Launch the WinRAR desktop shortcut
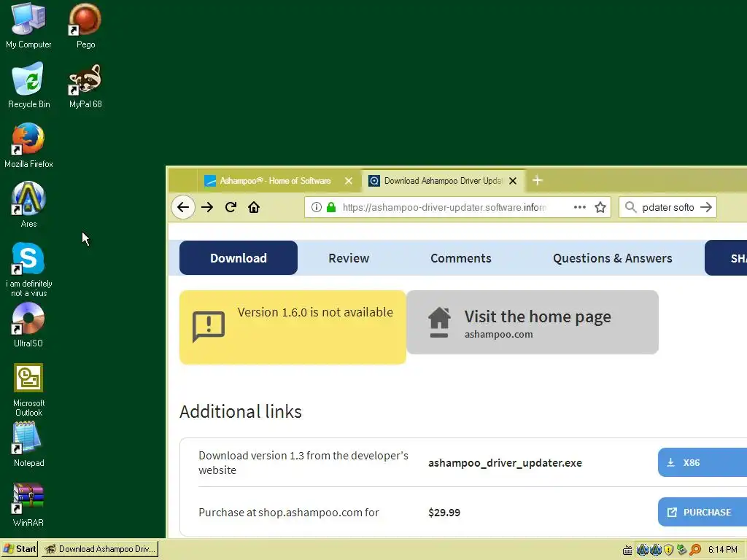Screen dimensions: 747x560 tap(28, 505)
